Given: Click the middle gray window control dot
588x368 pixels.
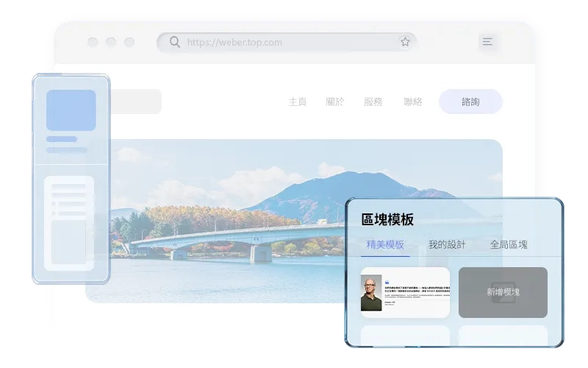Looking at the screenshot, I should click(110, 42).
